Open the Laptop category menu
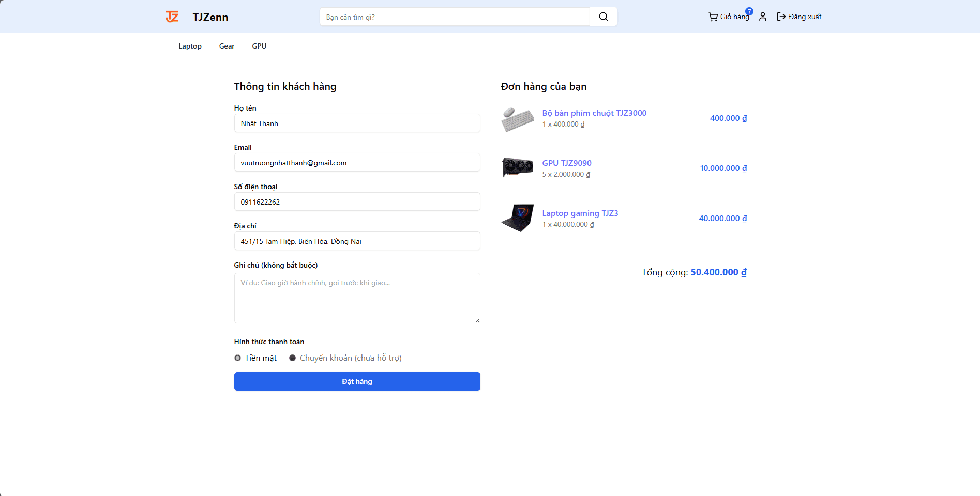 [x=190, y=47]
